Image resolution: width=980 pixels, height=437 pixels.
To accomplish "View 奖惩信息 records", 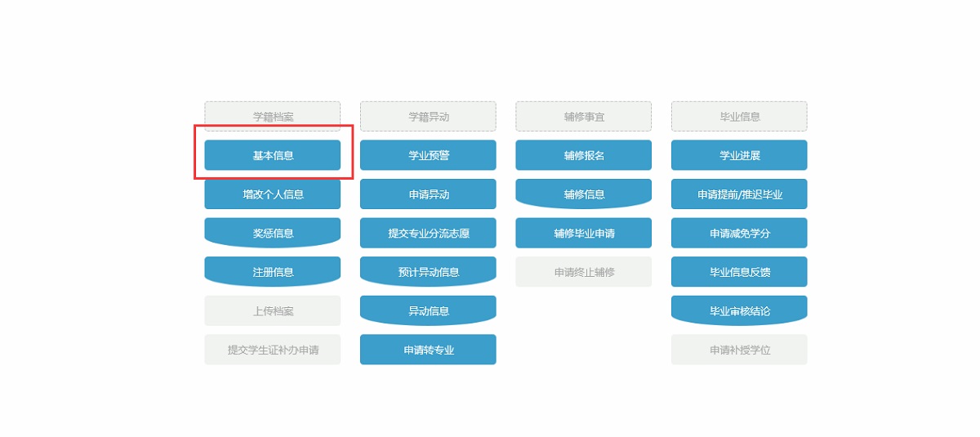I will click(272, 233).
